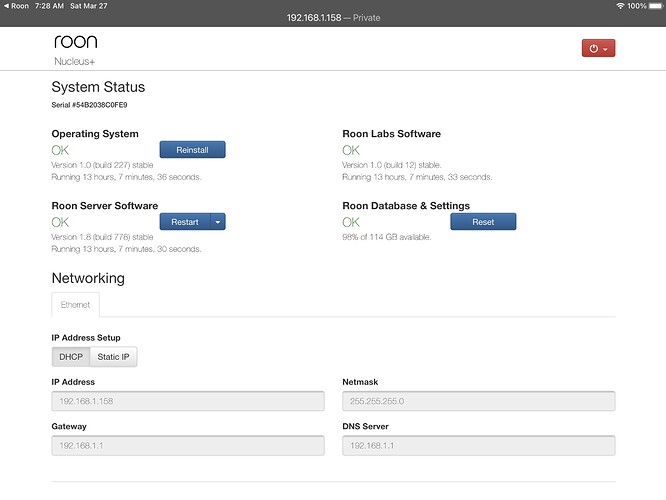Click the Nucleus+ label
The image size is (666, 500).
point(74,62)
